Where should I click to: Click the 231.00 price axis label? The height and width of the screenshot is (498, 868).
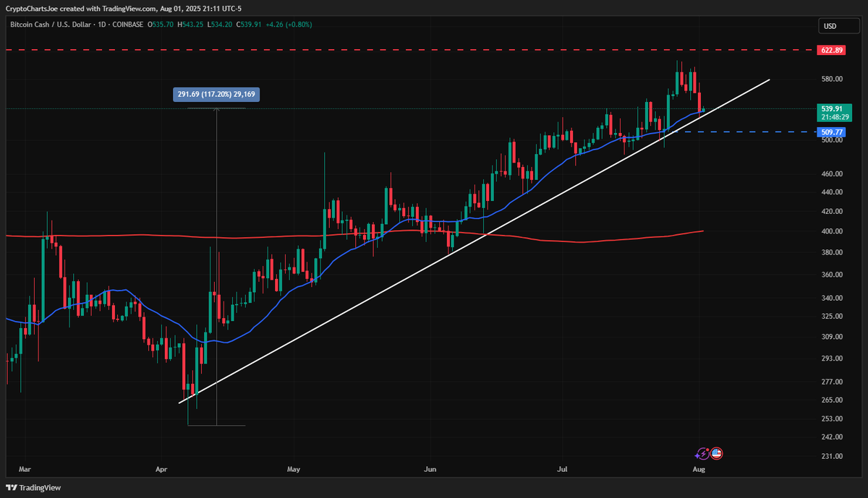[x=832, y=457]
